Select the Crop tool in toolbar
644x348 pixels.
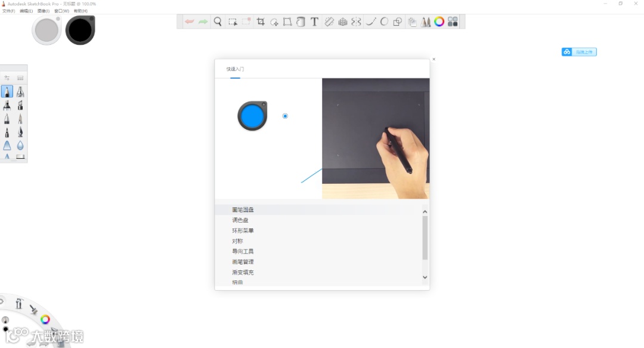(261, 22)
